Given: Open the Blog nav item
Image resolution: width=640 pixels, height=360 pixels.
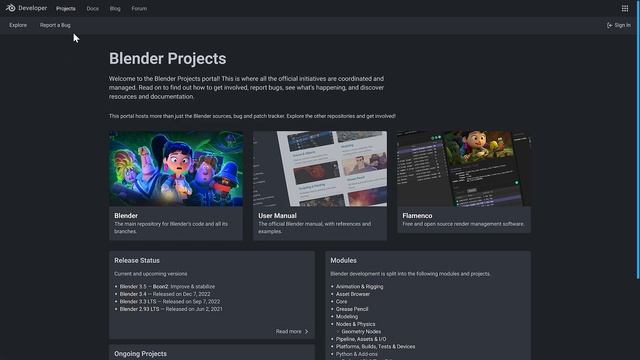Looking at the screenshot, I should [x=115, y=9].
